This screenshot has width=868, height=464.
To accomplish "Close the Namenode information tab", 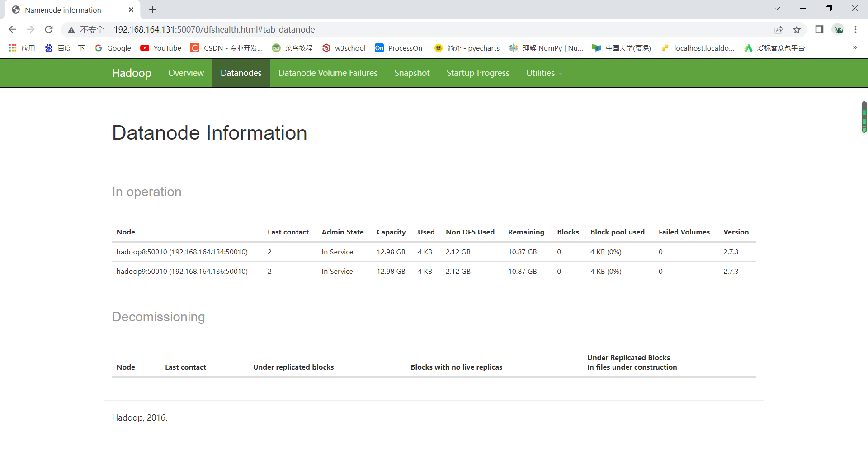I will (131, 9).
